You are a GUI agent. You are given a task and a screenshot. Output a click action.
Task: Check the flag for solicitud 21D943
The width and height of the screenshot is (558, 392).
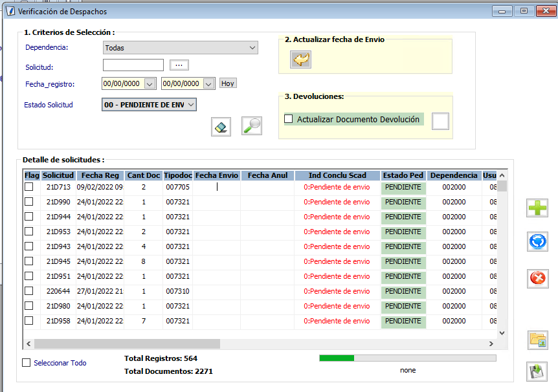tap(29, 246)
